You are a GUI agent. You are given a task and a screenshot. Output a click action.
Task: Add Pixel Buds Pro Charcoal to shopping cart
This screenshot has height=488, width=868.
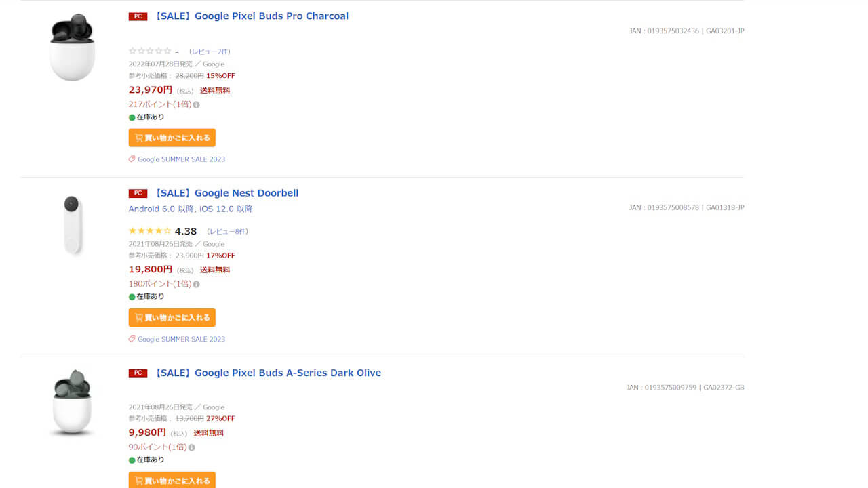[x=172, y=138]
